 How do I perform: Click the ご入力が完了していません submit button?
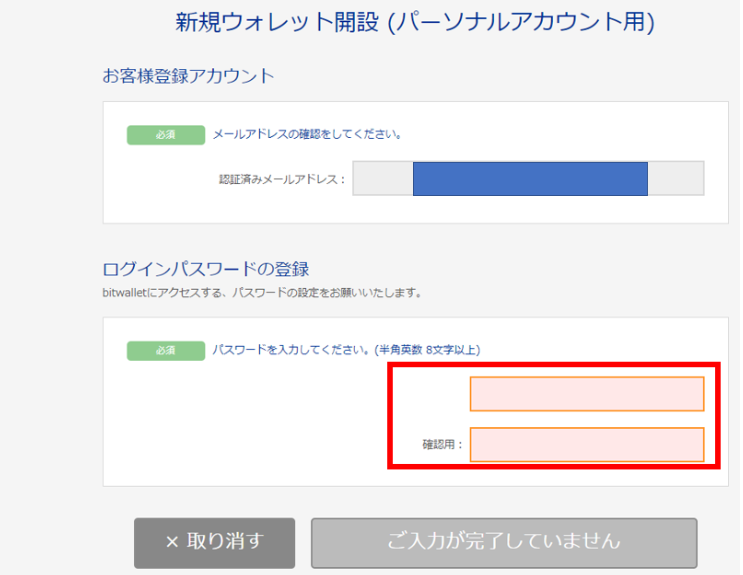click(504, 543)
